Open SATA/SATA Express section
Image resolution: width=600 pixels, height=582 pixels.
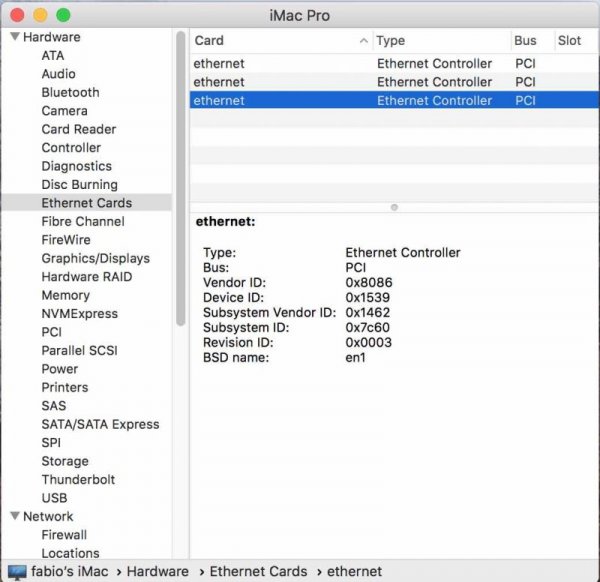tap(100, 424)
